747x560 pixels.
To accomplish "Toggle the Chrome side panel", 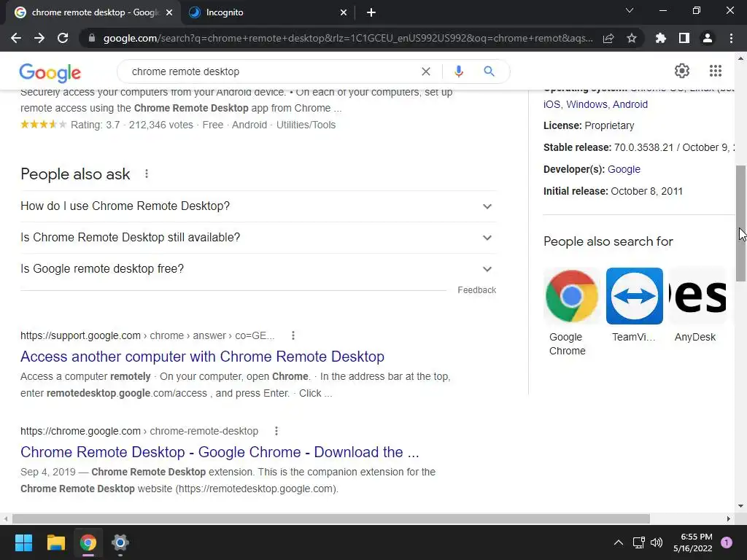I will (684, 38).
